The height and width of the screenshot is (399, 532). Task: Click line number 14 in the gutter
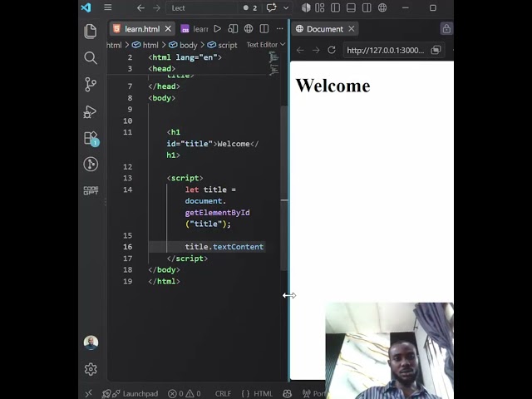point(127,190)
